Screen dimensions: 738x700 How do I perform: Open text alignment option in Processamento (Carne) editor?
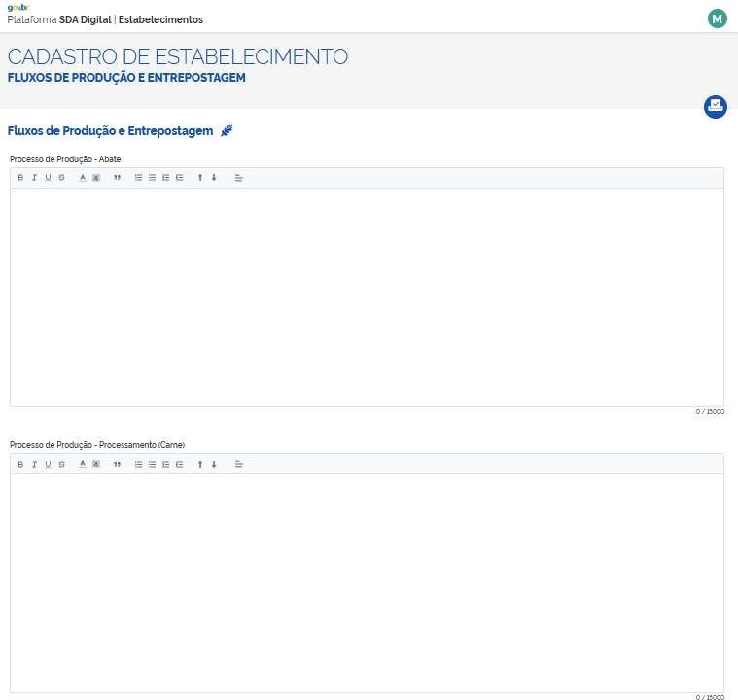[239, 464]
